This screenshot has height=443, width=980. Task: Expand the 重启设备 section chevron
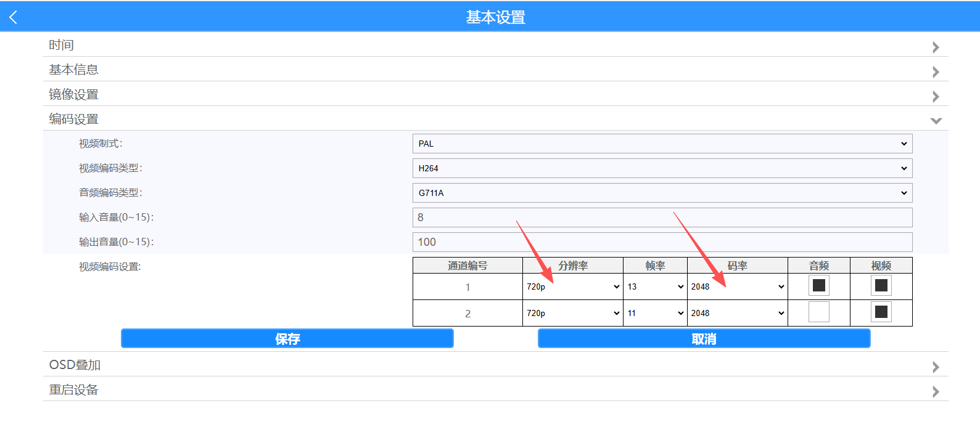[935, 392]
